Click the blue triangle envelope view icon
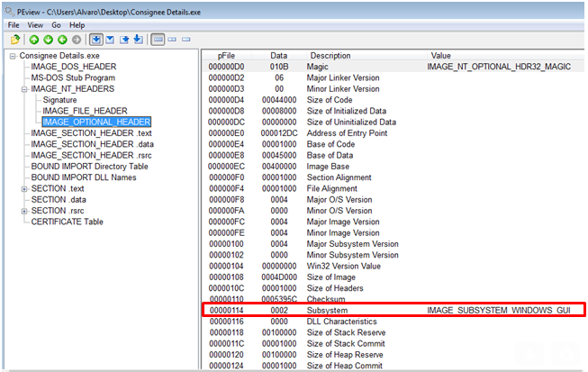The width and height of the screenshot is (588, 372). 110,40
